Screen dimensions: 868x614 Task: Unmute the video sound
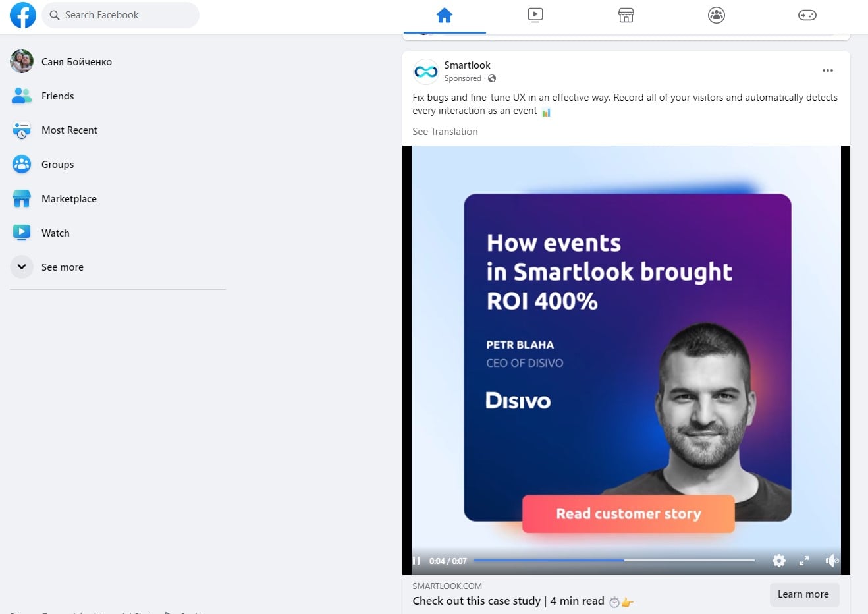pyautogui.click(x=832, y=561)
